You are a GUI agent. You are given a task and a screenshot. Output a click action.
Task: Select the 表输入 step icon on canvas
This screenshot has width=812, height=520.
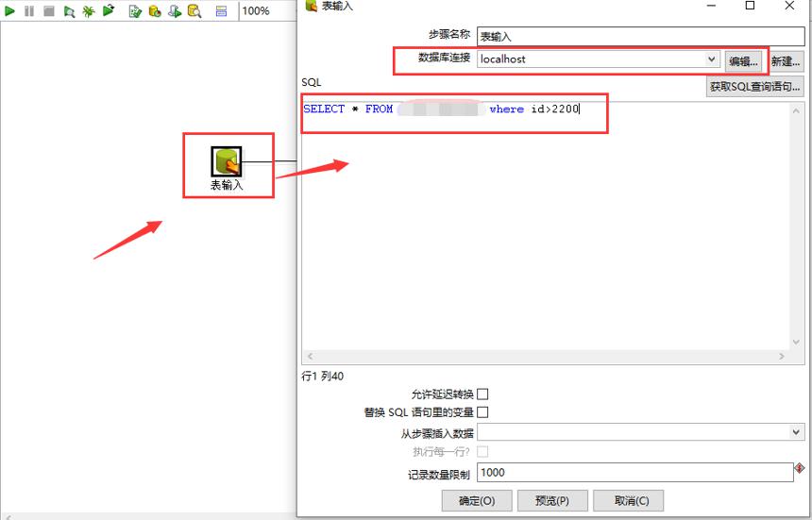tap(227, 161)
